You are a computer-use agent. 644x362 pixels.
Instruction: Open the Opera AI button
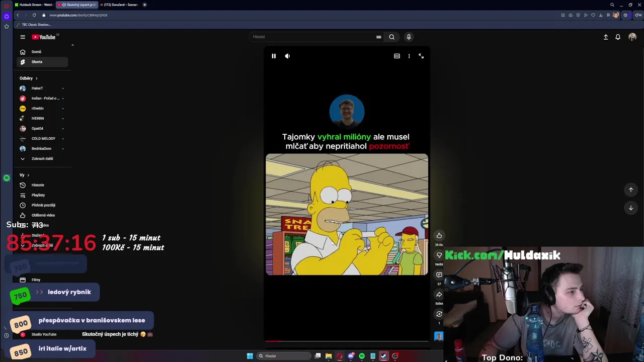[x=638, y=15]
